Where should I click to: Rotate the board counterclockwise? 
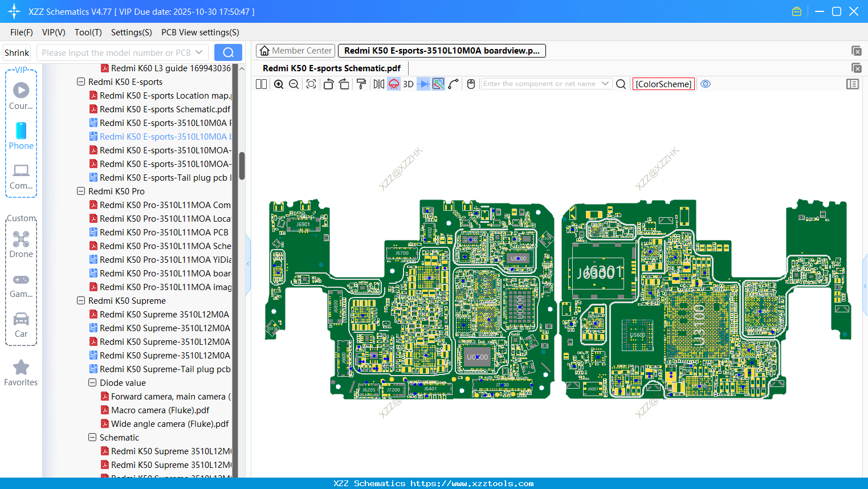(328, 83)
